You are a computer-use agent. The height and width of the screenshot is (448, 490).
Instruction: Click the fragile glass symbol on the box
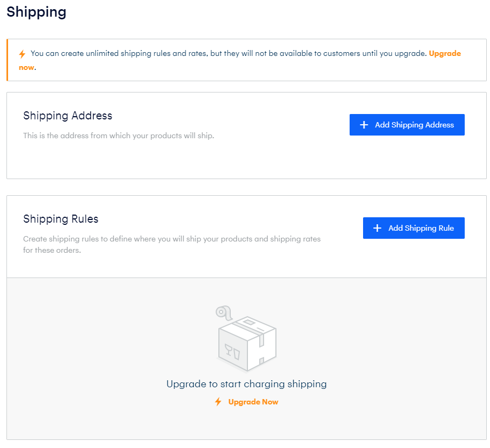coord(232,352)
